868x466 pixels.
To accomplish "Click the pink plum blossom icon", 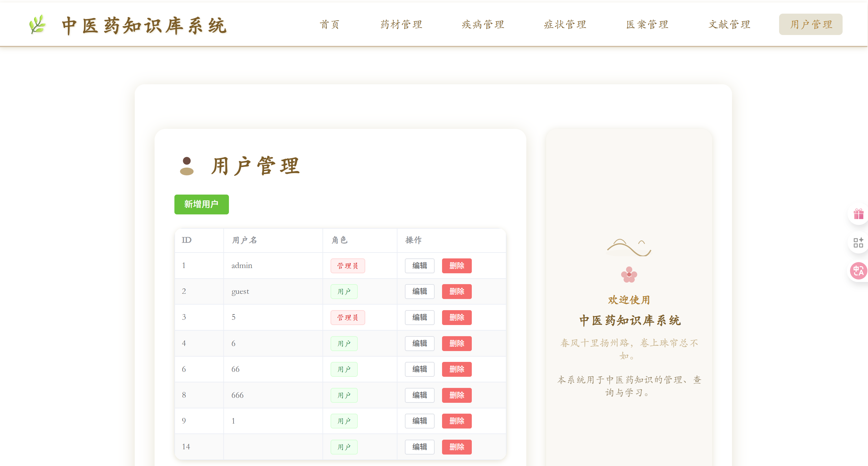I will point(629,274).
